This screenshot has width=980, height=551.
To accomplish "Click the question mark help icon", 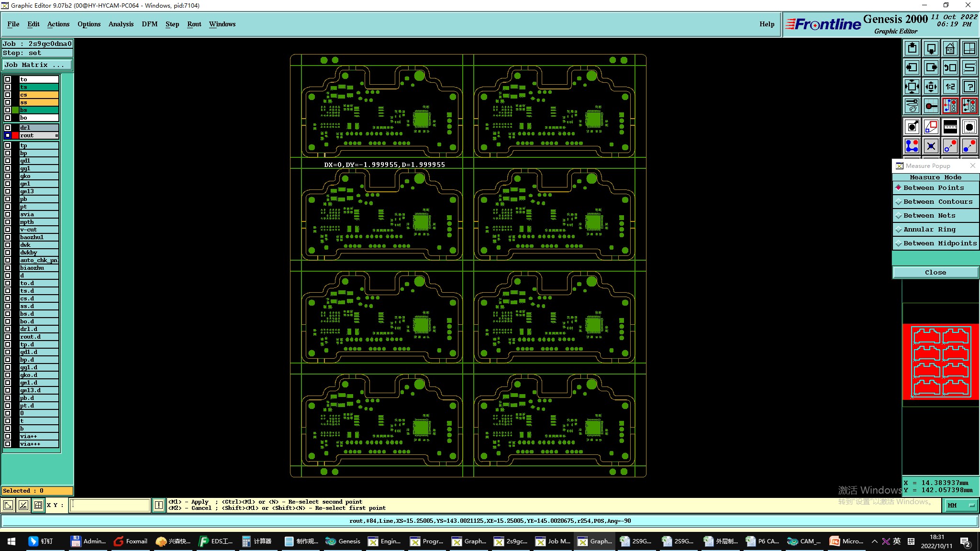I will point(969,87).
